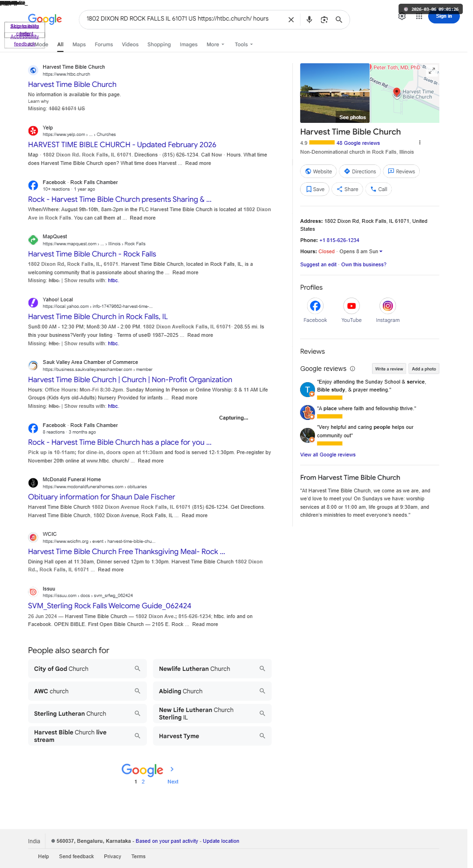This screenshot has height=868, width=473.
Task: Click Learn why under first result
Action: (x=38, y=101)
